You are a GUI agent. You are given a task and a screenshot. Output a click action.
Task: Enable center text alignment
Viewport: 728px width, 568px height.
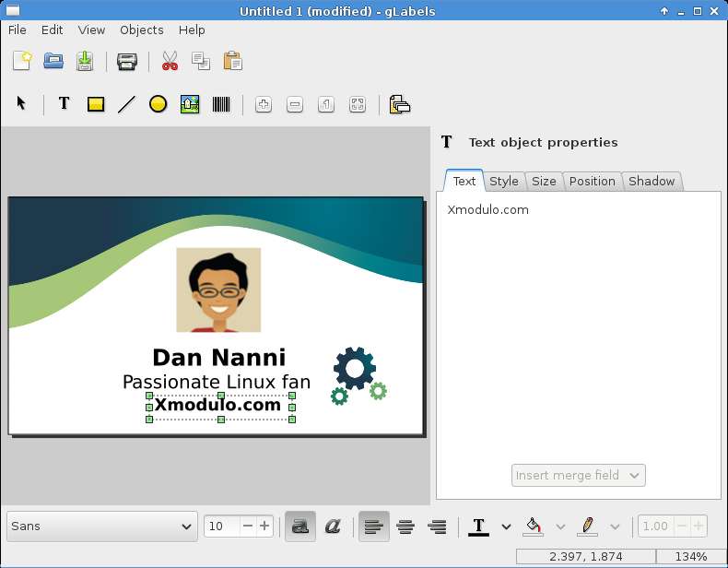[x=405, y=527]
